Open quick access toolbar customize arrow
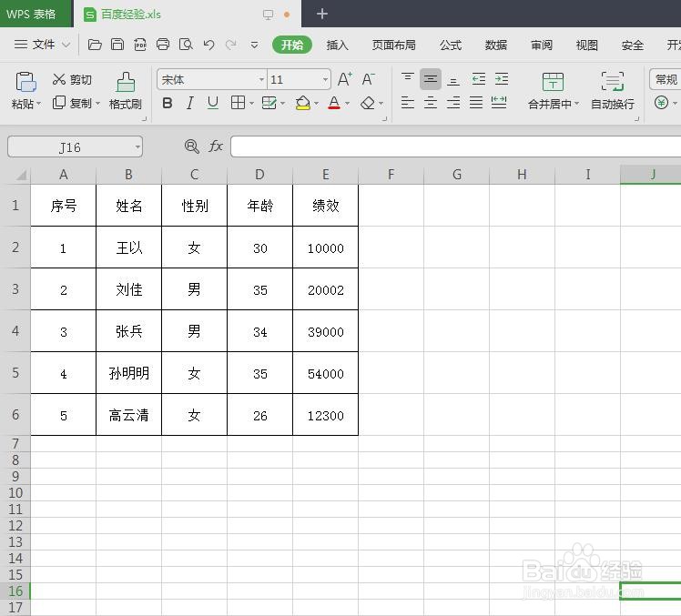 [255, 45]
